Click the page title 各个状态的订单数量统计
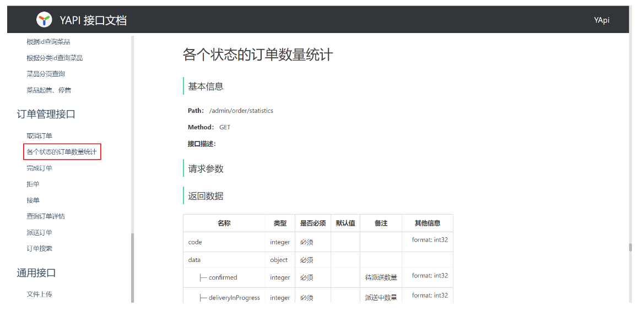Screen dimensions: 644x311 (x=257, y=55)
